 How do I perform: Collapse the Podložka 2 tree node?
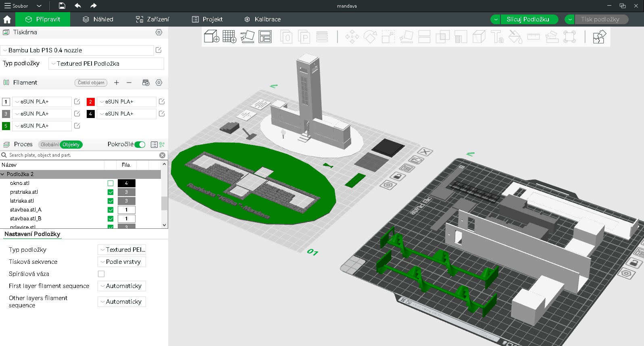tap(3, 174)
